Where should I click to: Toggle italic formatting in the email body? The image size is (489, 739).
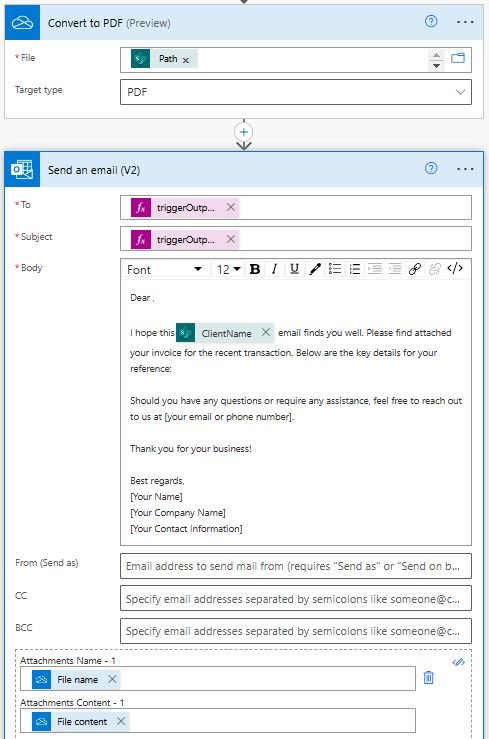pos(274,269)
